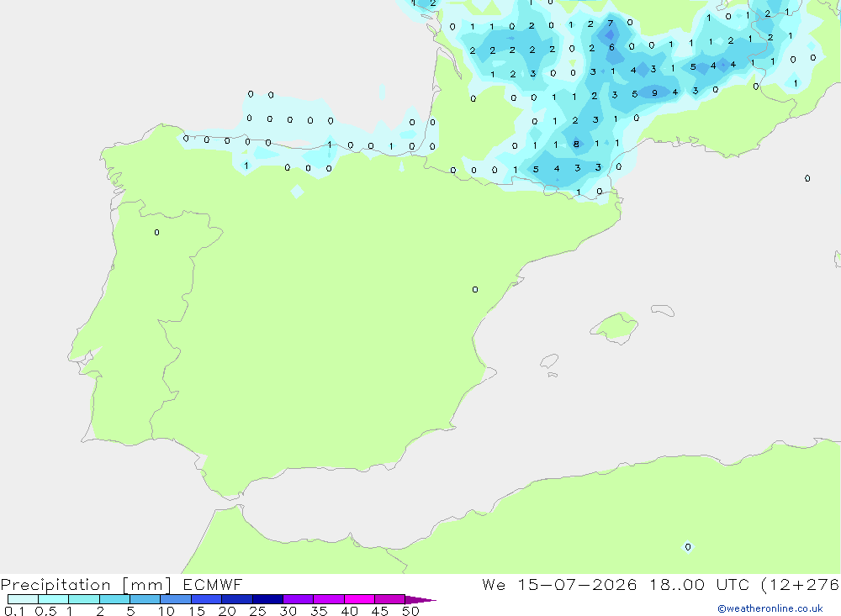Viewport: 841px width, 616px height.
Task: Select the 25–30 mm navy legend swatch
Action: (x=267, y=599)
